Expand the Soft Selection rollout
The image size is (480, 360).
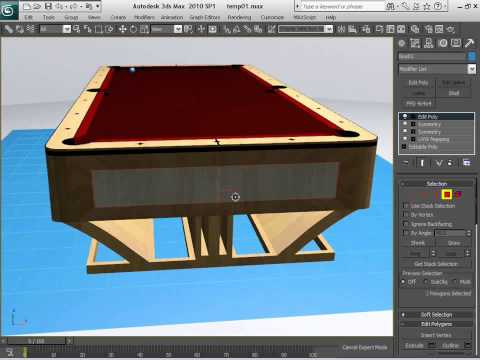click(436, 315)
